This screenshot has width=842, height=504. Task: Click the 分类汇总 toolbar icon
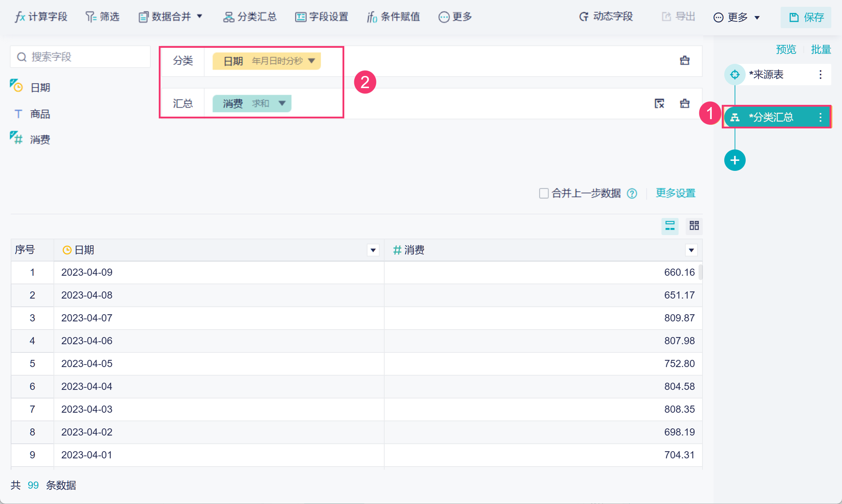tap(228, 17)
